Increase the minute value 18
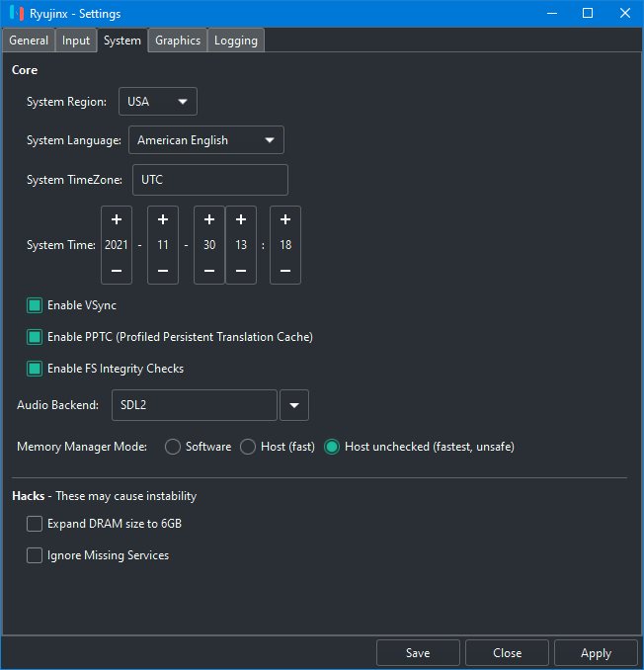The image size is (644, 670). click(285, 219)
